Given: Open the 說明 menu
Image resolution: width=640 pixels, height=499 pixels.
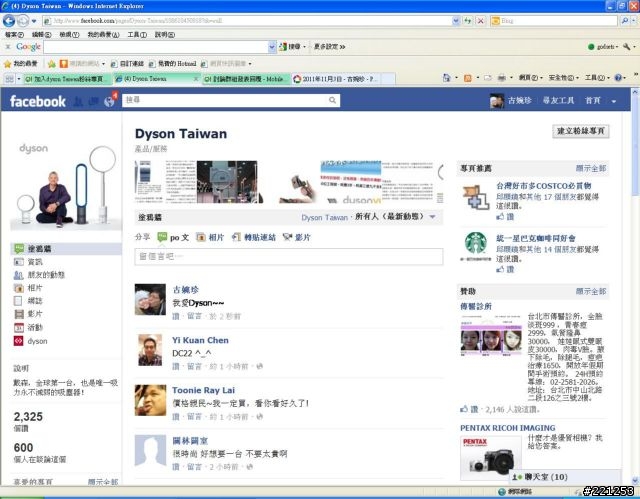Looking at the screenshot, I should click(165, 35).
